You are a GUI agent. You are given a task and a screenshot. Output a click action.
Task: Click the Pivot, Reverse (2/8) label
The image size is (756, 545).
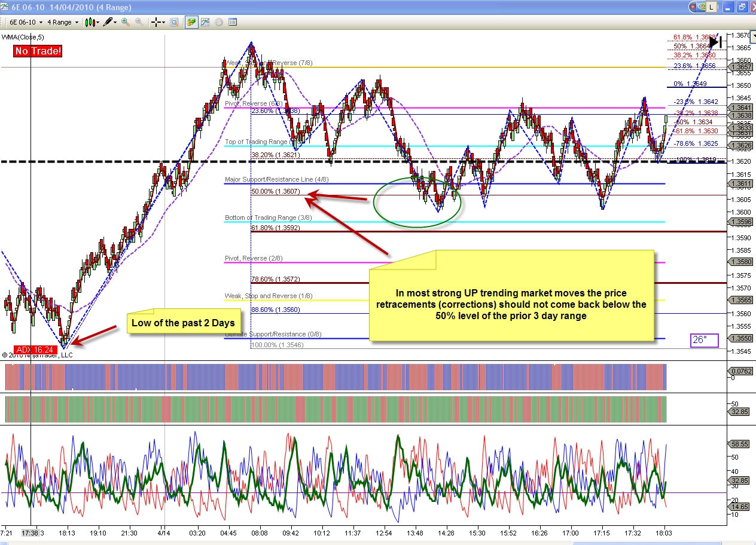(254, 258)
